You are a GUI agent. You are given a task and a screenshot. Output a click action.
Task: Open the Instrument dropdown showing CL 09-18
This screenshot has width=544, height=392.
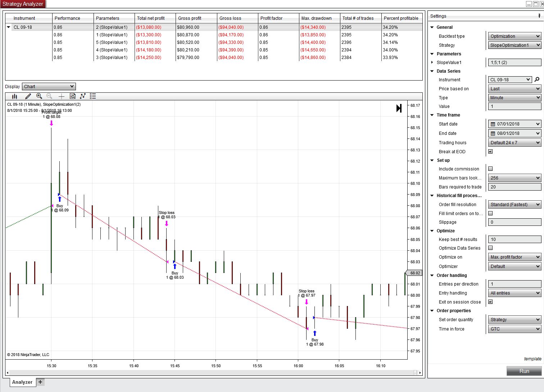510,80
